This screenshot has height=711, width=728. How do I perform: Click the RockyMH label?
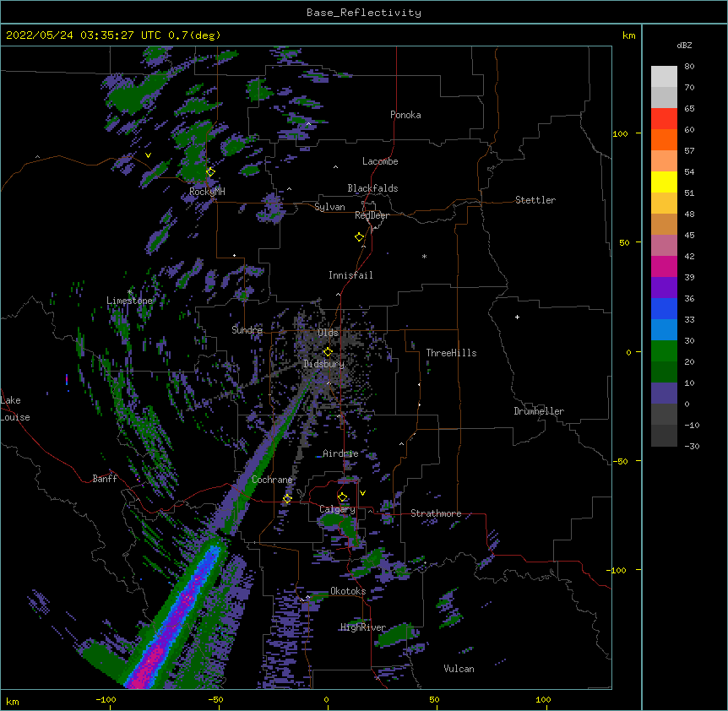(207, 192)
